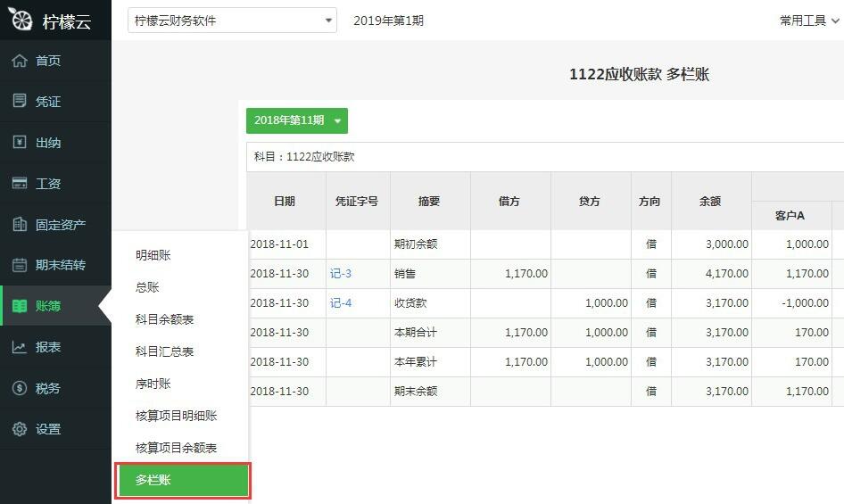
Task: Open the 柠檬云财务软件 account set dropdown
Action: (x=232, y=21)
